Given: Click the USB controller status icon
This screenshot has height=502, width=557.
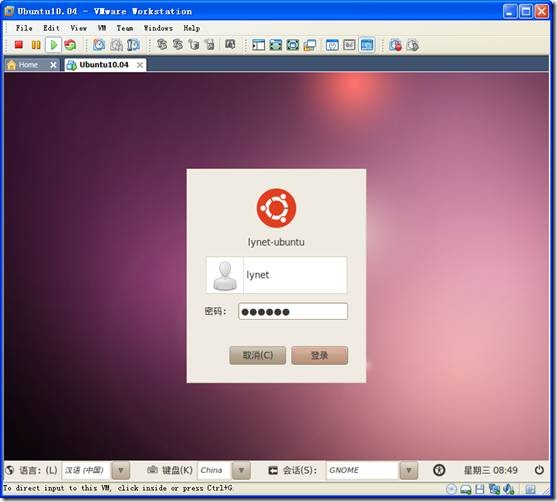Looking at the screenshot, I should pos(509,489).
